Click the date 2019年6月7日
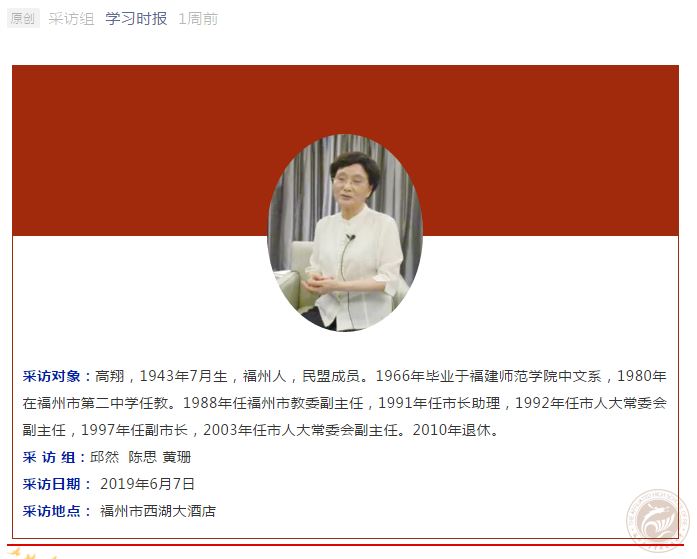697x559 pixels. [147, 484]
